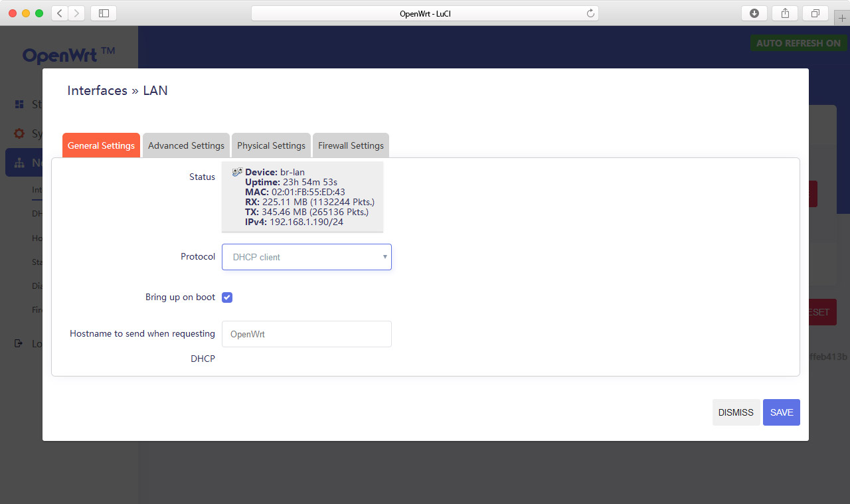Click the System gear icon in sidebar

coord(19,133)
